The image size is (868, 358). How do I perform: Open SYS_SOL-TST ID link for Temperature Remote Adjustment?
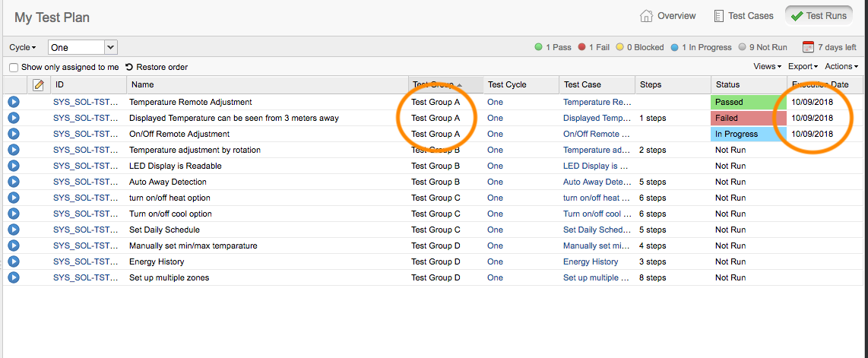click(x=86, y=103)
